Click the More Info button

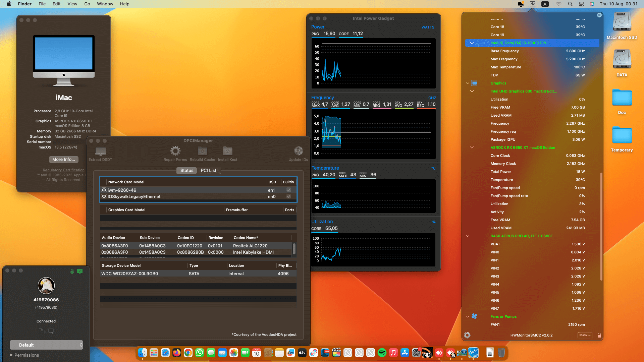[63, 159]
